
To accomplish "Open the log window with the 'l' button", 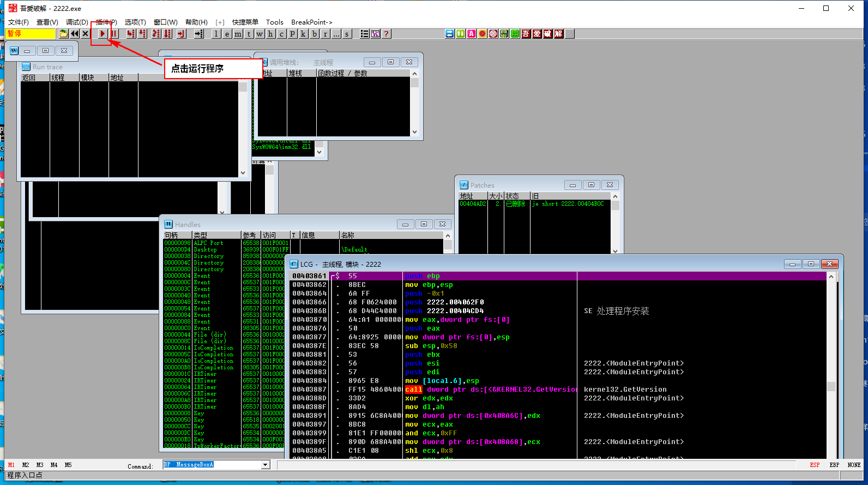I will [x=216, y=34].
